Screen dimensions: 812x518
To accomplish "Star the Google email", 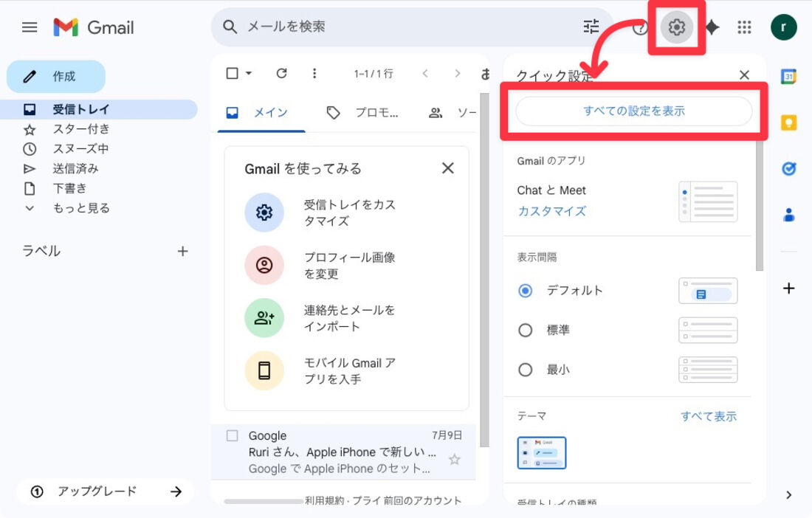I will tap(454, 460).
